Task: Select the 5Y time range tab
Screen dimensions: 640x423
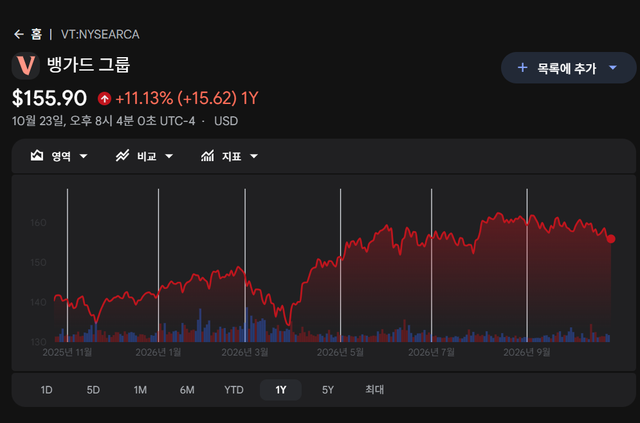Action: pos(328,390)
